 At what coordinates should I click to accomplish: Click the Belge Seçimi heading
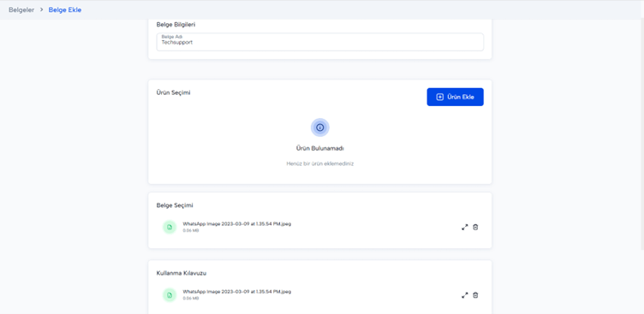click(x=175, y=205)
